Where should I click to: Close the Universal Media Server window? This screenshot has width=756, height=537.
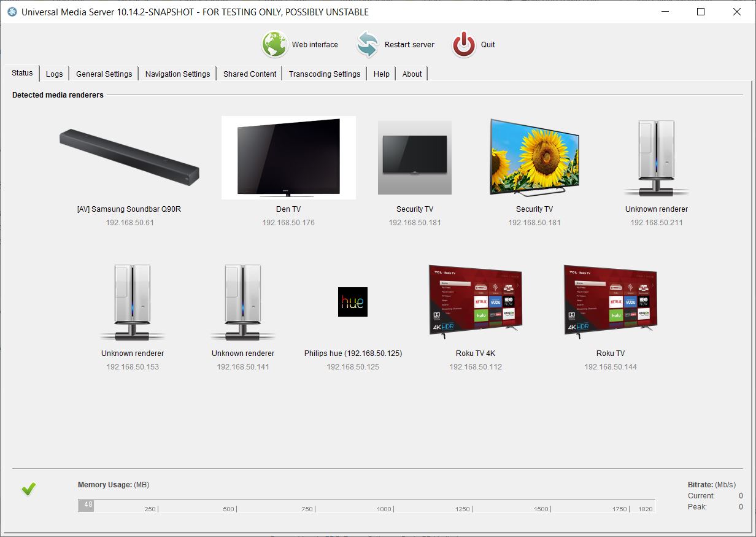pyautogui.click(x=736, y=12)
